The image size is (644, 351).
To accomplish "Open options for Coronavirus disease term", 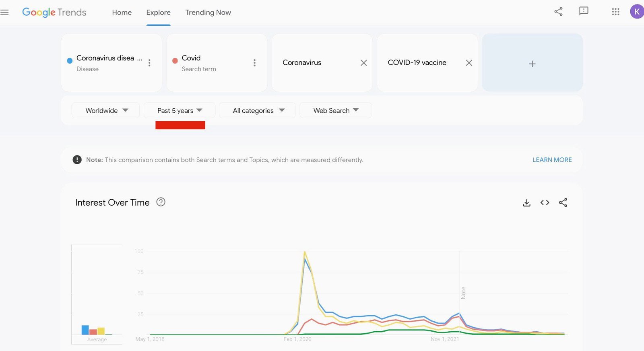I will [x=149, y=63].
